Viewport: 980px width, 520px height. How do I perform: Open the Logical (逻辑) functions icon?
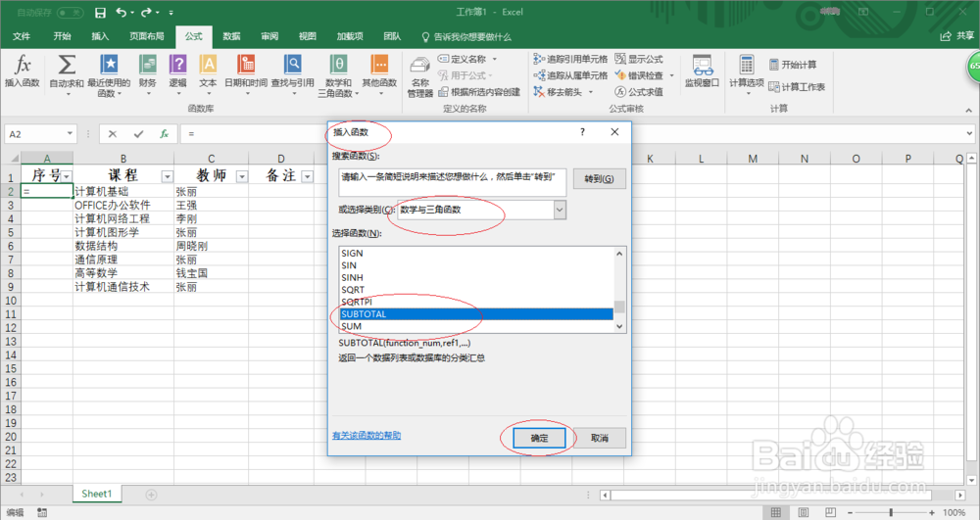tap(178, 73)
